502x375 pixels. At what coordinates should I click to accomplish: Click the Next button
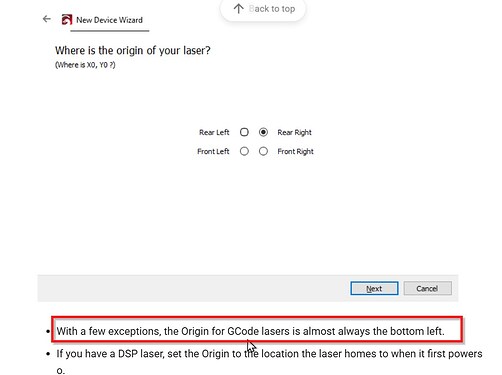click(374, 288)
